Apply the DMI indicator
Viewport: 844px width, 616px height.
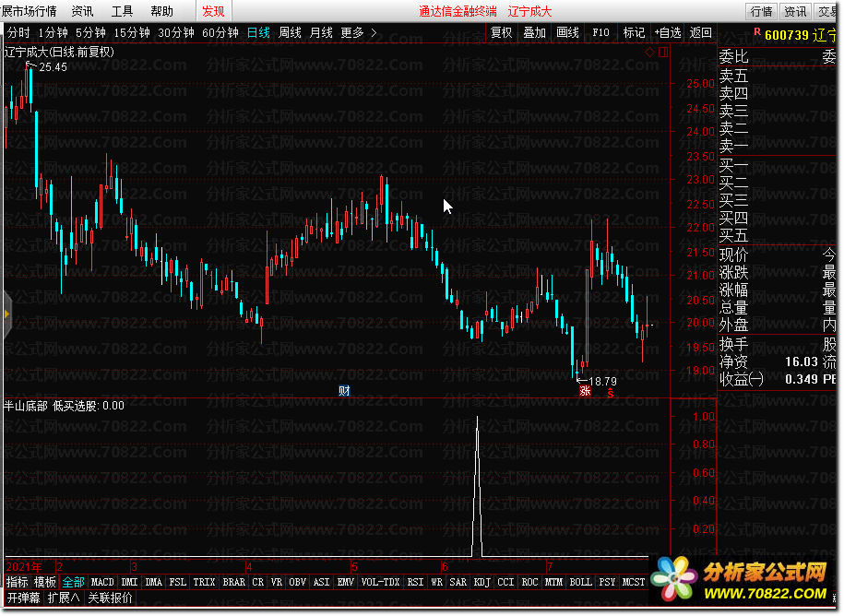[x=130, y=582]
